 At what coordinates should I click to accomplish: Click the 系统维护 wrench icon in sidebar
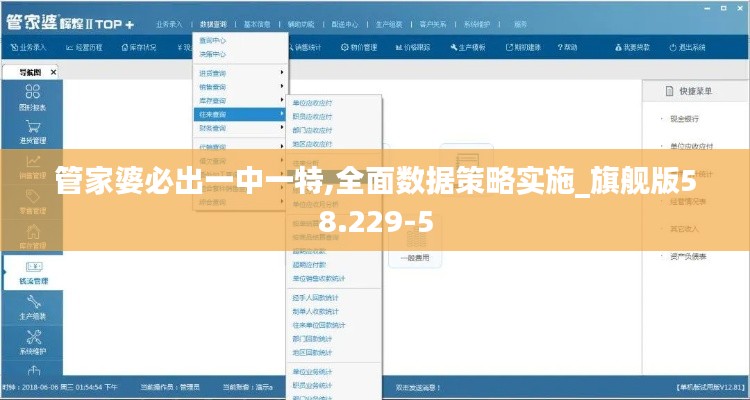tap(30, 343)
